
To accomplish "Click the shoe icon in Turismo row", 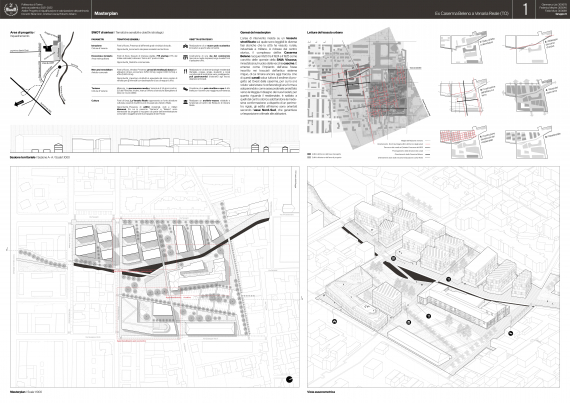I will pyautogui.click(x=185, y=89).
